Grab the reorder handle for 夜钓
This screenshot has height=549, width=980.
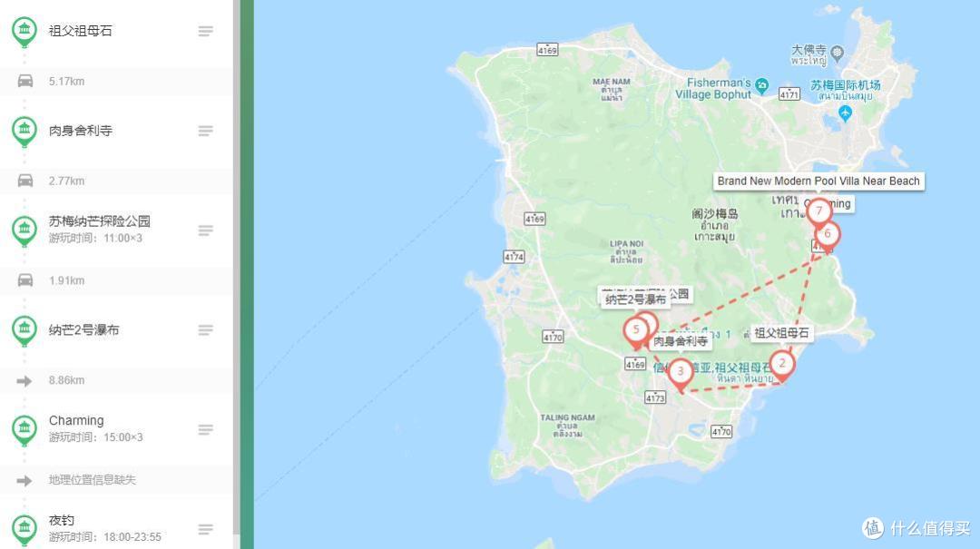[206, 529]
